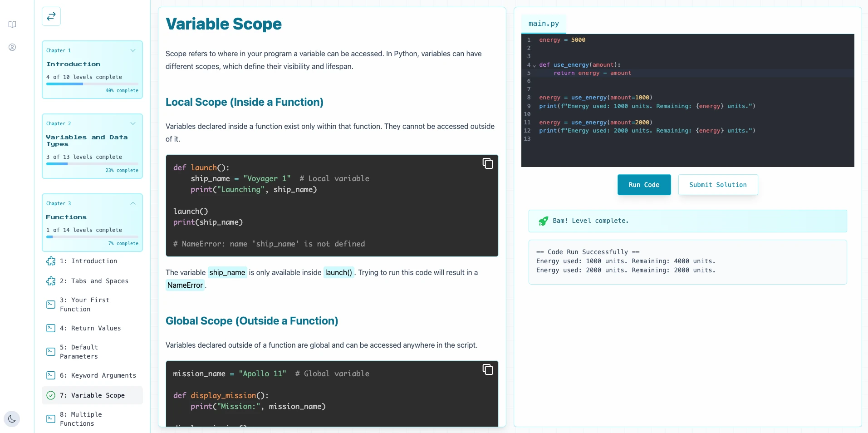Open the book icon in the left rail
Image resolution: width=868 pixels, height=433 pixels.
12,25
